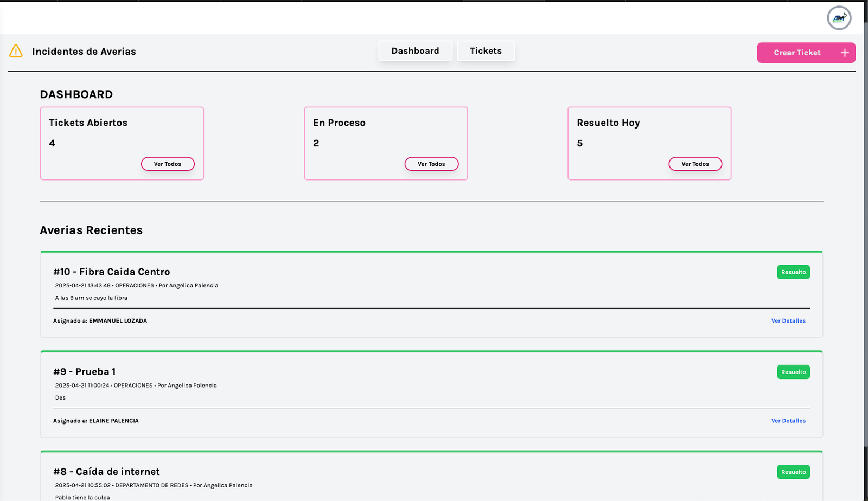868x501 pixels.
Task: Click the plus icon inside Crear Ticket
Action: click(x=844, y=53)
